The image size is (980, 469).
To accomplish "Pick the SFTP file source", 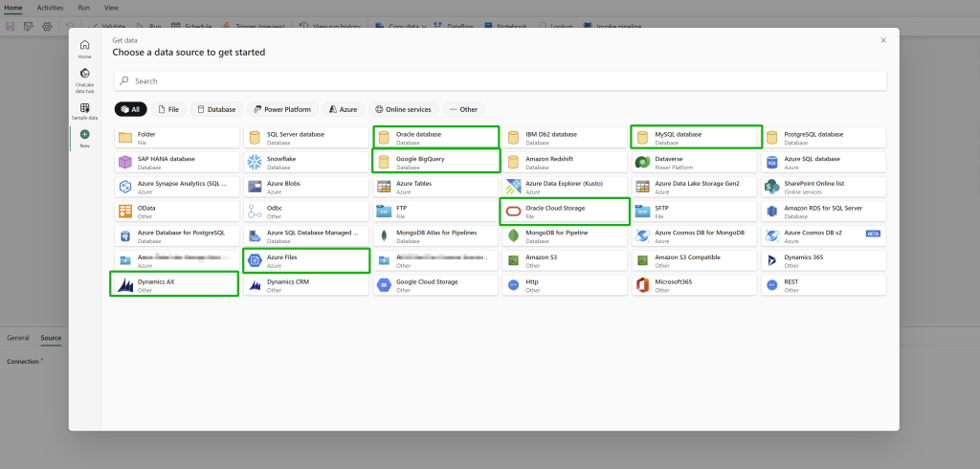I will tap(695, 212).
